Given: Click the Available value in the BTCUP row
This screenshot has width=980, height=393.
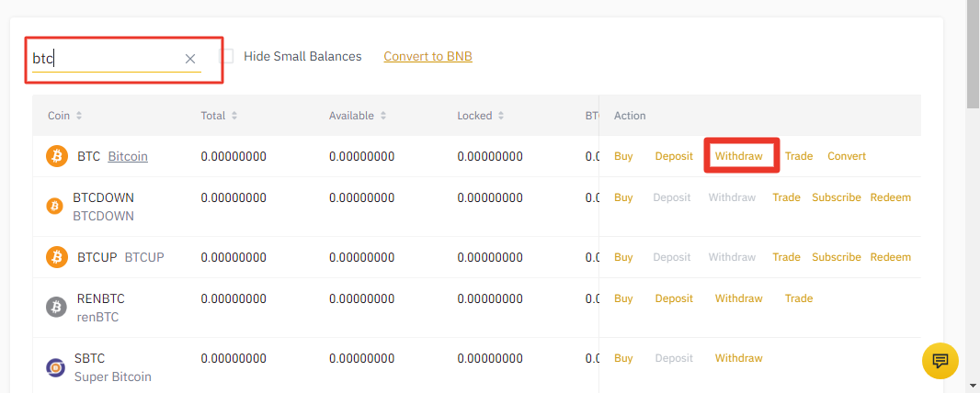Looking at the screenshot, I should 362,257.
